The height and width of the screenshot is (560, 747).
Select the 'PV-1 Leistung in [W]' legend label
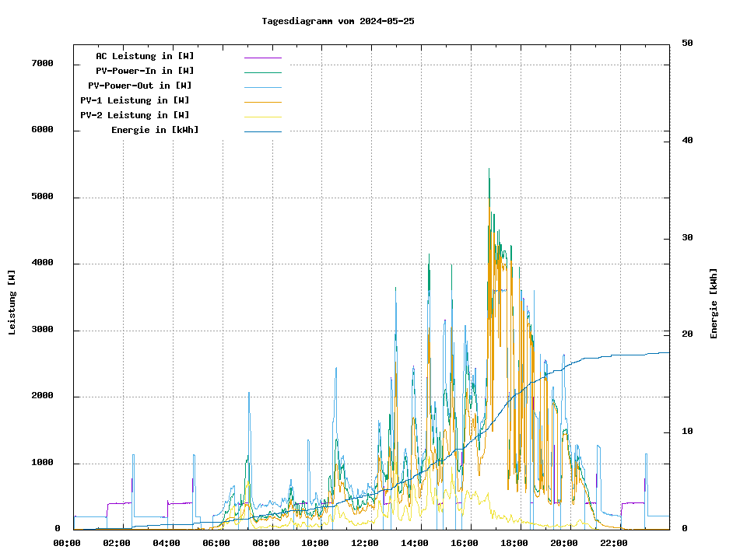pyautogui.click(x=135, y=100)
